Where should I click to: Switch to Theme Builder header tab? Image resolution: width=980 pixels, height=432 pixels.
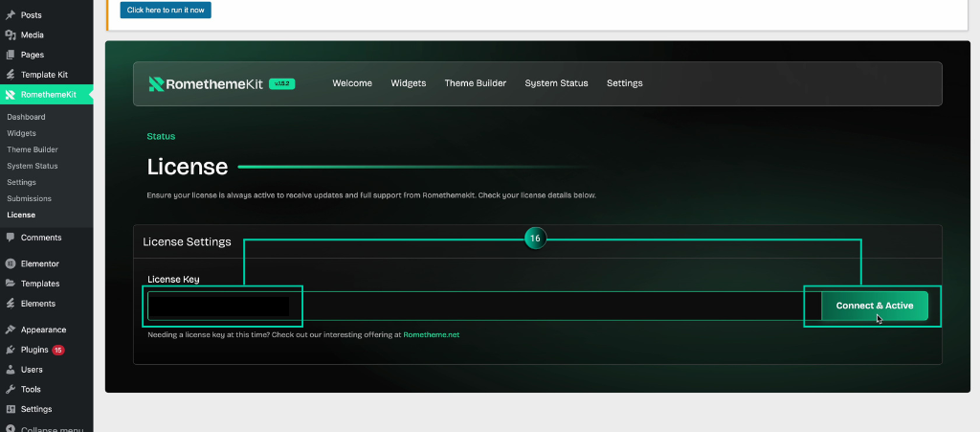[x=476, y=83]
